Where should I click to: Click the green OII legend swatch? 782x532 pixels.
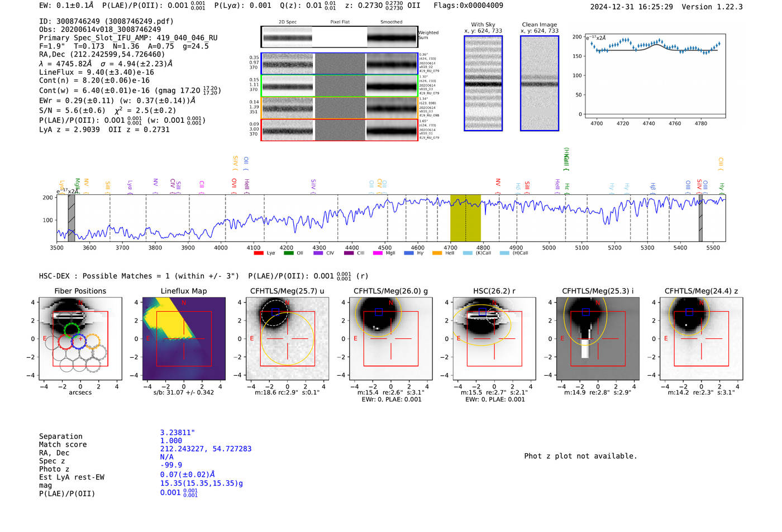[289, 253]
